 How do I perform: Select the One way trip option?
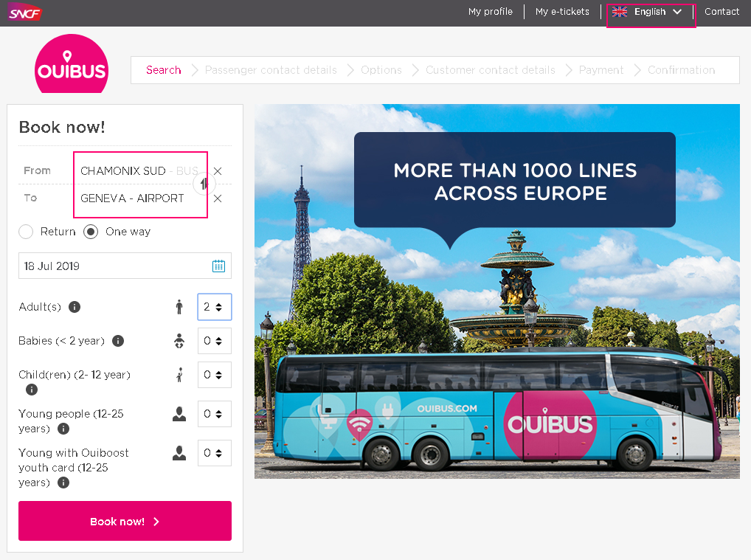pos(91,232)
